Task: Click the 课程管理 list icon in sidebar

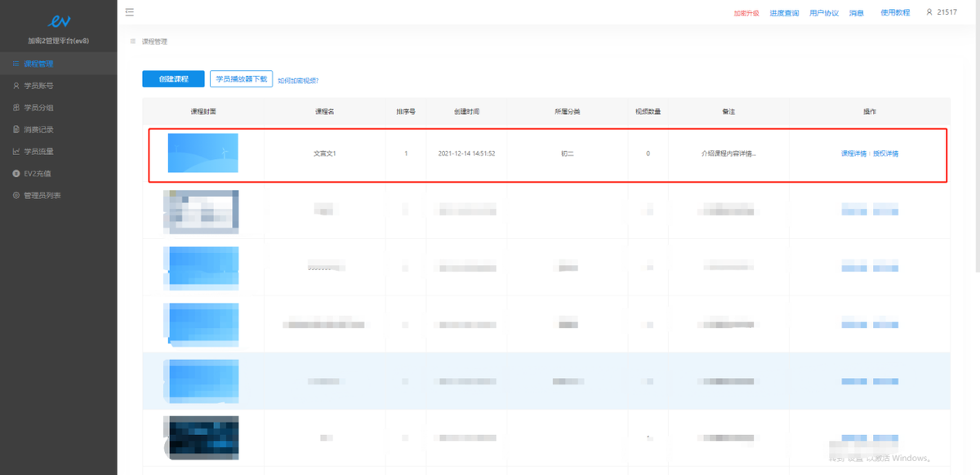Action: tap(16, 64)
